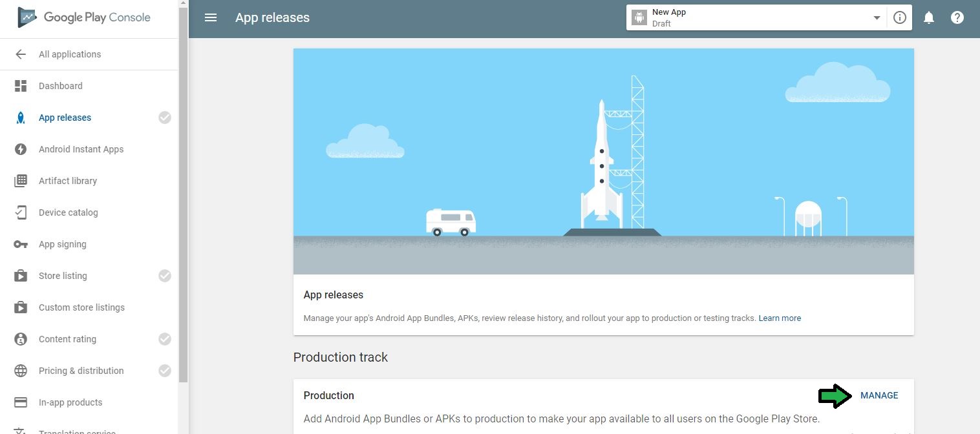Click the Android app icon in selector

click(639, 17)
